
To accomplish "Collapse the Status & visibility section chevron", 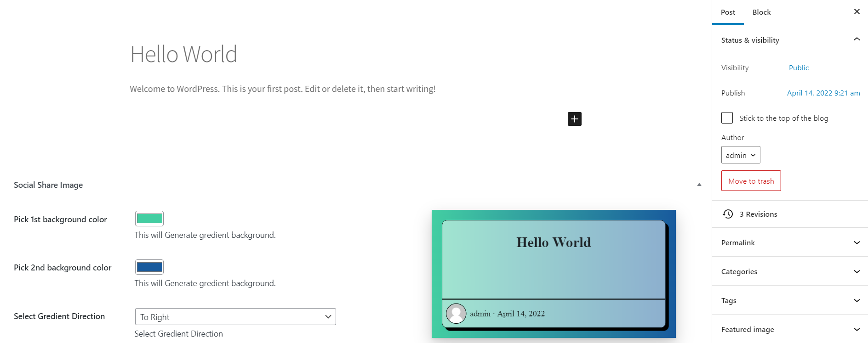I will [857, 39].
